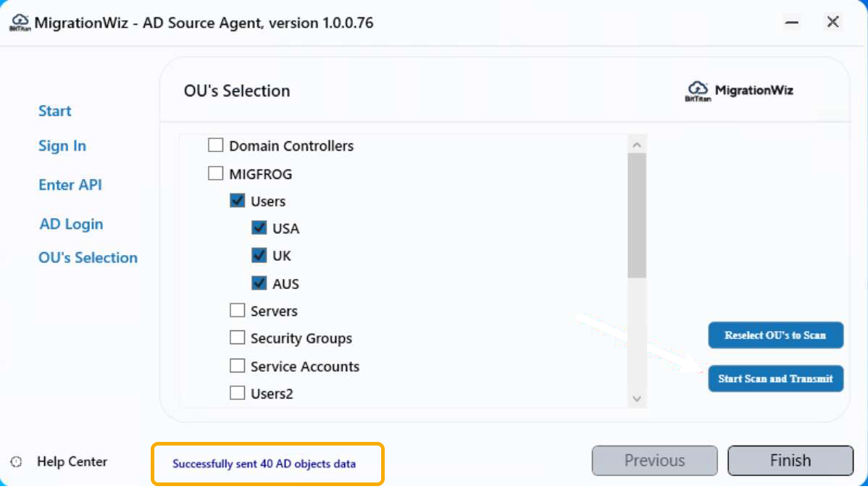This screenshot has height=489, width=868.
Task: Select Sign In in the sidebar
Action: coord(62,146)
